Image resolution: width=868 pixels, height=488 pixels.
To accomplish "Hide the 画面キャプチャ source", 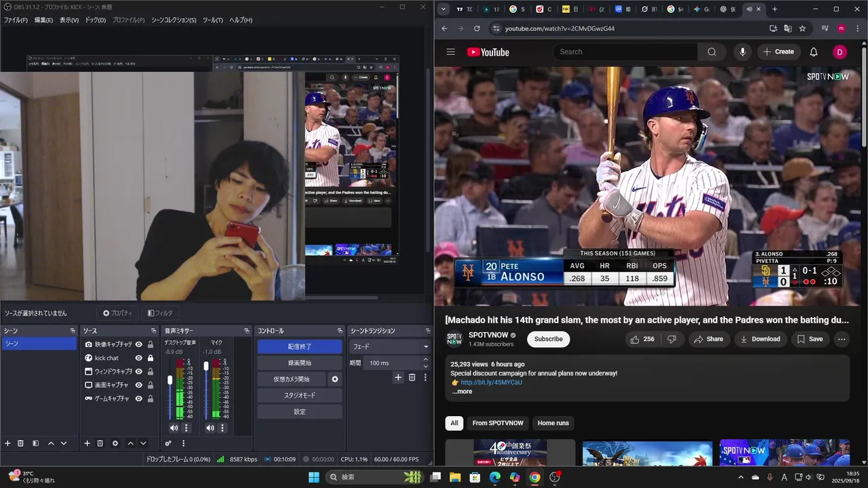I will (138, 385).
